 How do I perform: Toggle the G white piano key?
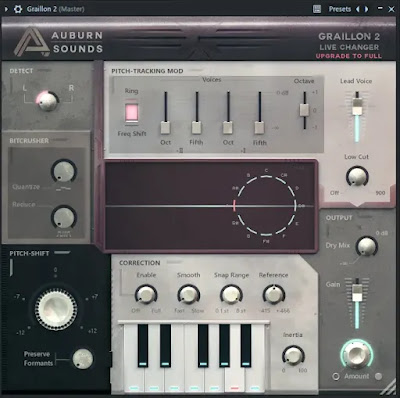(x=214, y=380)
